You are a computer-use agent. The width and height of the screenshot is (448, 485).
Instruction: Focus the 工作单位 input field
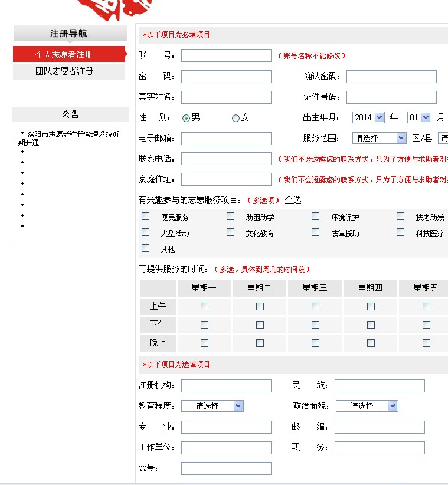click(x=226, y=448)
